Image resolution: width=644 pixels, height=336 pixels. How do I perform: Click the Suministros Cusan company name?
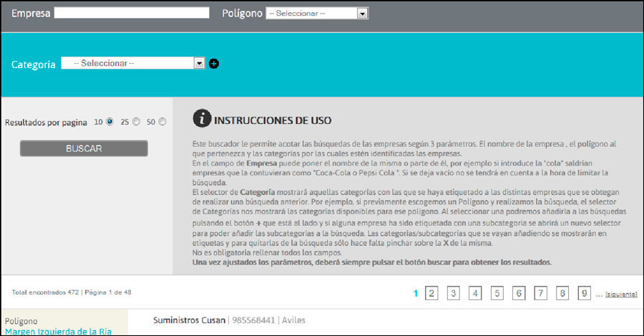[x=190, y=320]
